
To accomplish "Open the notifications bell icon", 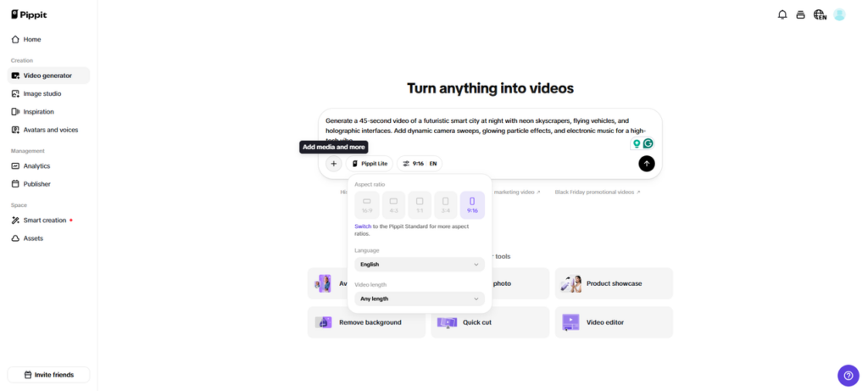I will pyautogui.click(x=782, y=14).
